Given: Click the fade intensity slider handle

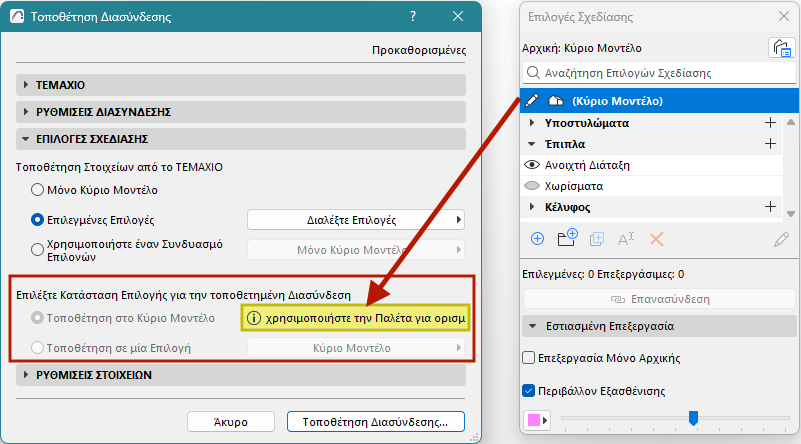Looking at the screenshot, I should click(x=693, y=418).
